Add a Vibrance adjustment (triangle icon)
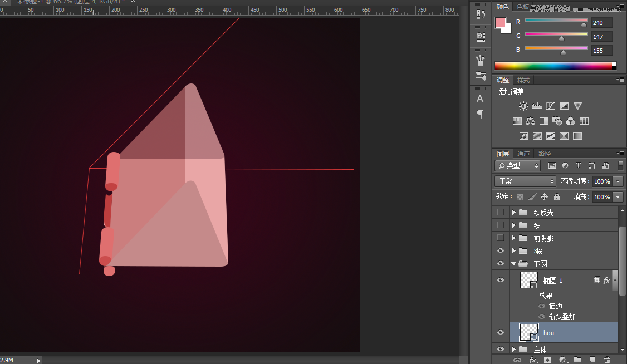The width and height of the screenshot is (627, 364). point(577,106)
